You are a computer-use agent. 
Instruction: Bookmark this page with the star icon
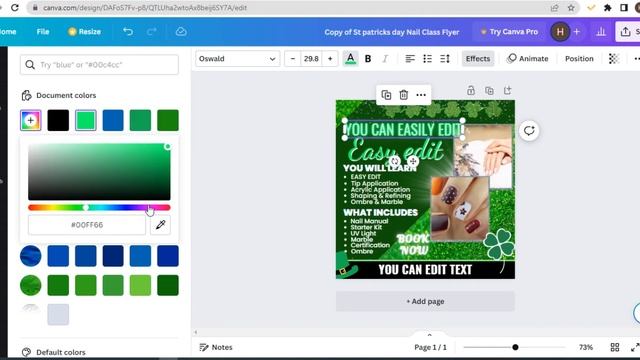click(571, 8)
